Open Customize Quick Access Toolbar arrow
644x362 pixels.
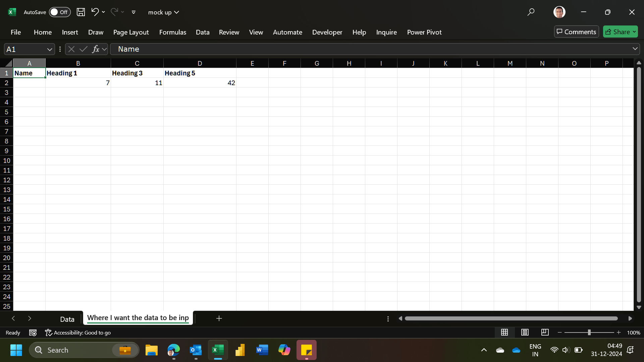(x=133, y=12)
